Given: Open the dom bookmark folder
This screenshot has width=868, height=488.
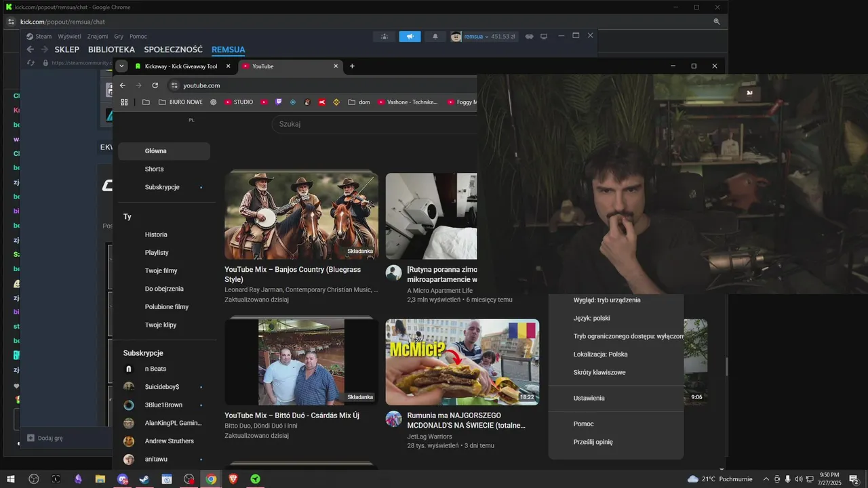Looking at the screenshot, I should coord(359,102).
